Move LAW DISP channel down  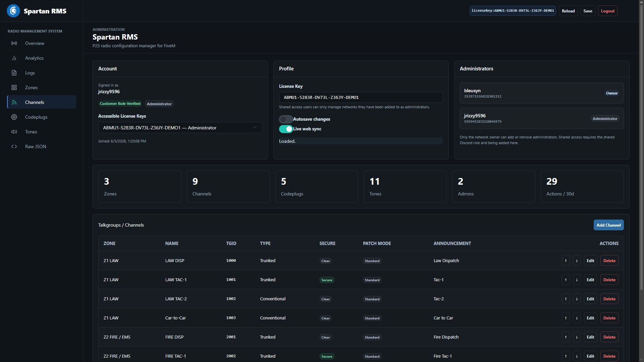click(577, 261)
